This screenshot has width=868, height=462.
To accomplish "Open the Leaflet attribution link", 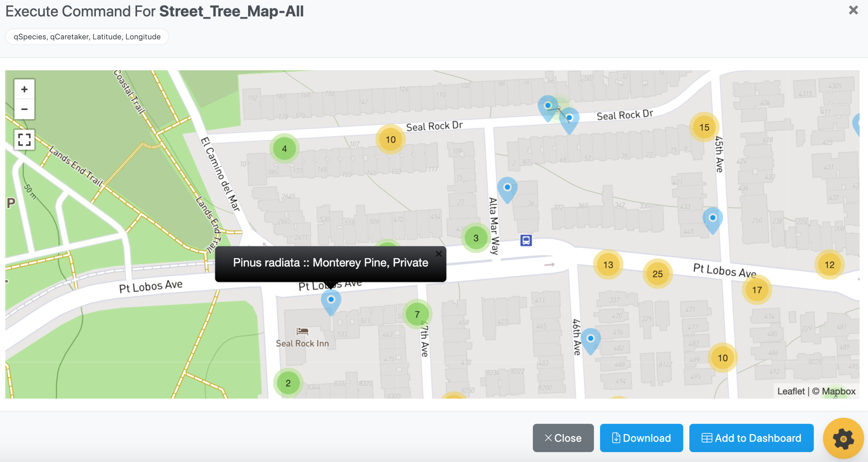I will point(791,391).
